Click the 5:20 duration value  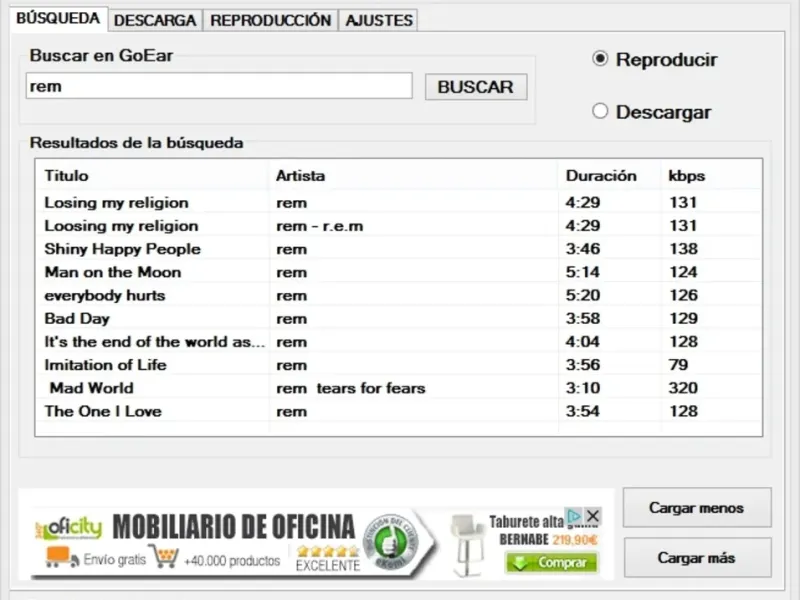[x=583, y=295]
